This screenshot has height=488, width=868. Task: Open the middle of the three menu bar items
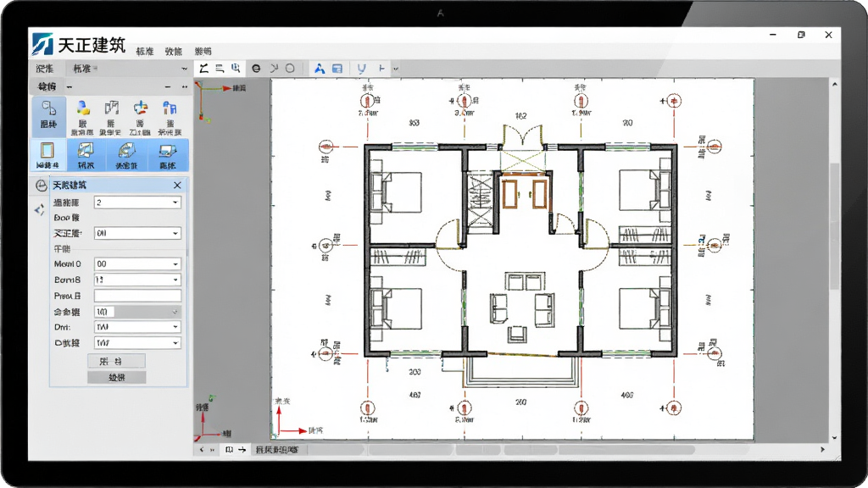[173, 52]
